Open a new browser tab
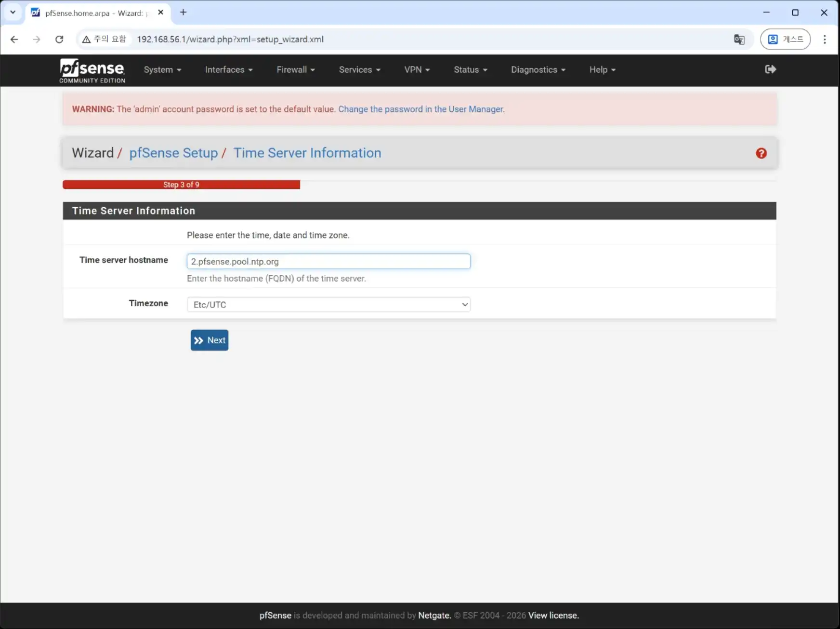 coord(183,13)
